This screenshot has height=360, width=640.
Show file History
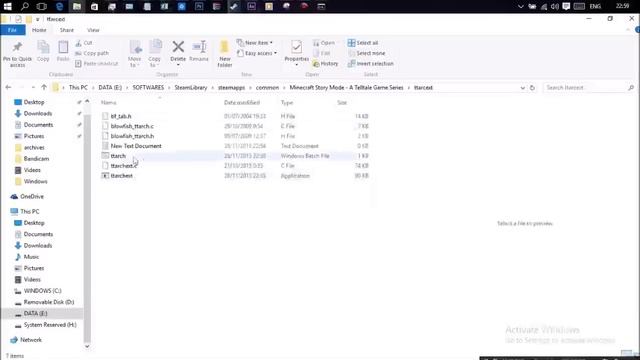[x=325, y=64]
